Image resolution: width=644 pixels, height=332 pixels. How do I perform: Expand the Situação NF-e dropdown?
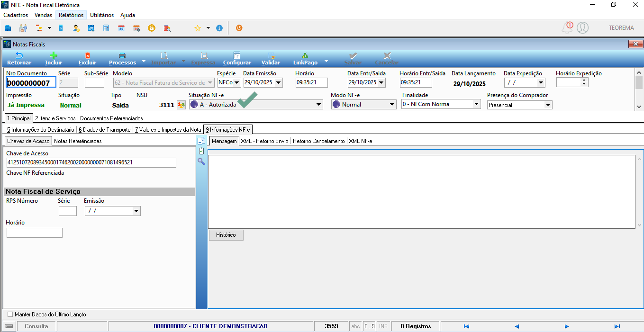pyautogui.click(x=318, y=105)
